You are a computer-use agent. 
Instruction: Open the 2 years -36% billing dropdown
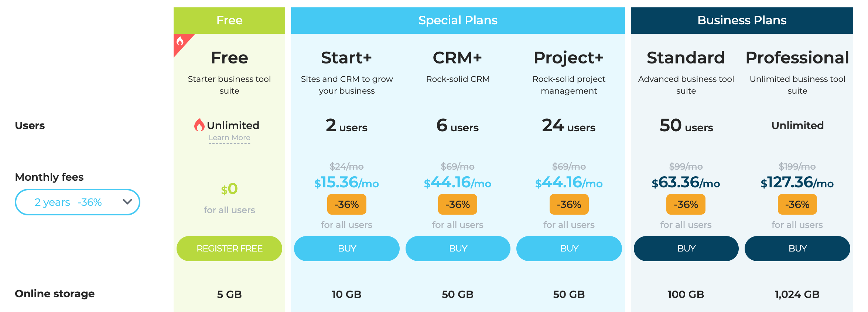pos(78,202)
